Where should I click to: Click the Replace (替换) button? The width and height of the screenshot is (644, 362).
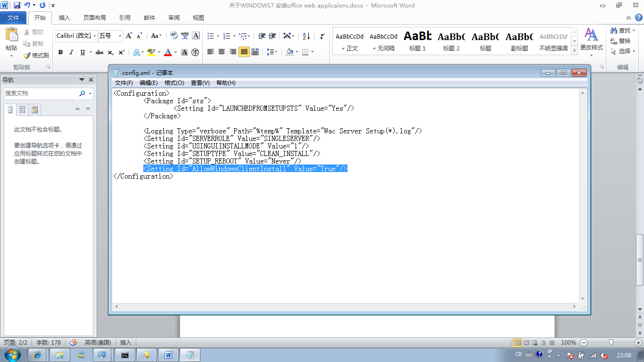(620, 41)
